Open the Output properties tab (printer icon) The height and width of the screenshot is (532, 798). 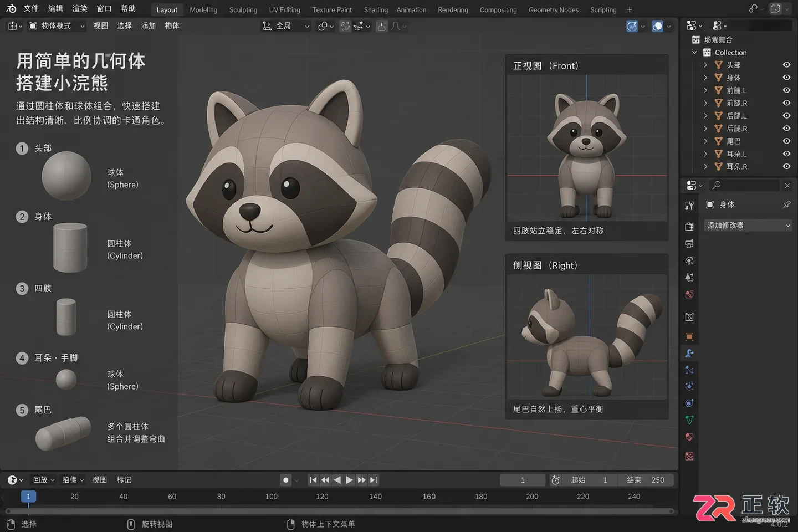(689, 244)
